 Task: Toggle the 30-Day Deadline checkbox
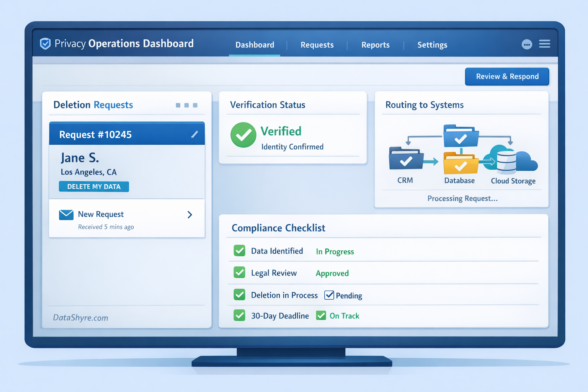(240, 315)
